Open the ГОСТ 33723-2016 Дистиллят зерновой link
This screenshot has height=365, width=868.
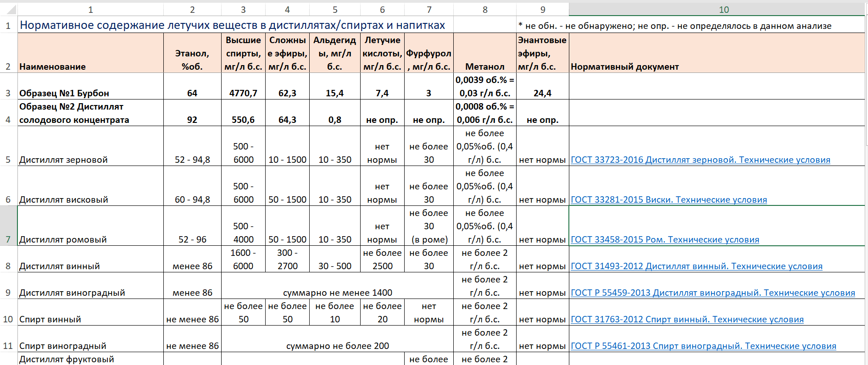pyautogui.click(x=700, y=160)
